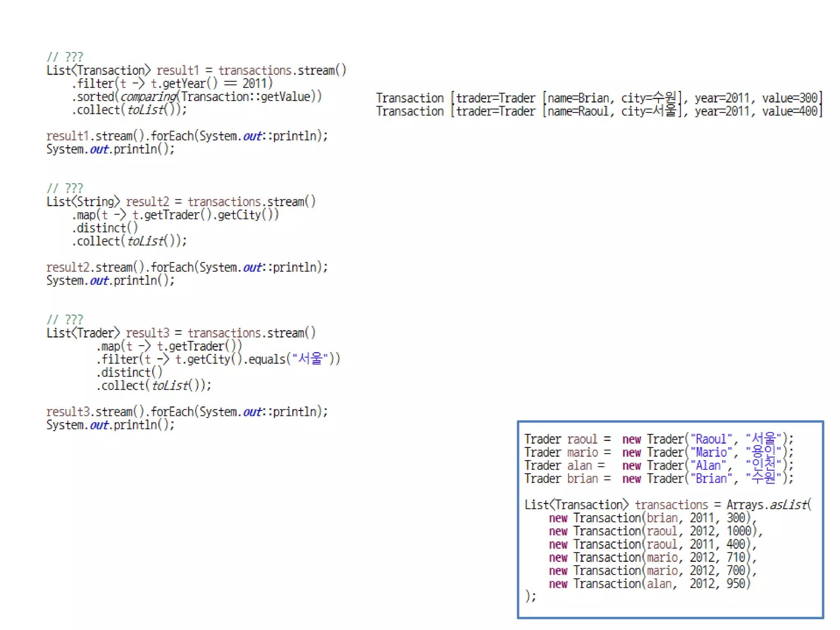The width and height of the screenshot is (840, 630).
Task: Click the result1 forEach println line
Action: pos(187,136)
